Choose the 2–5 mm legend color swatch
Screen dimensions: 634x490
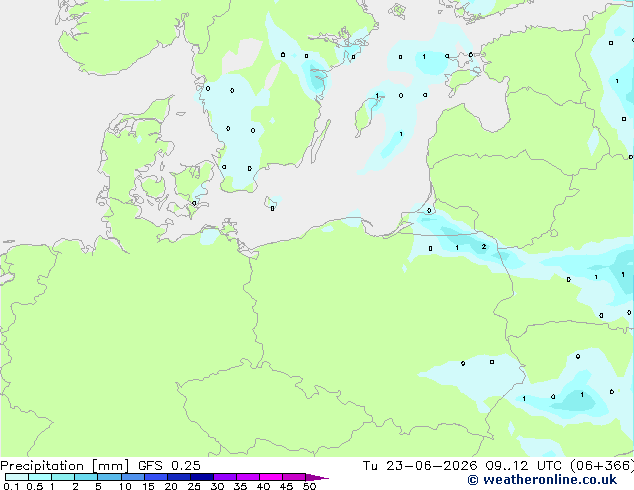tap(86, 477)
